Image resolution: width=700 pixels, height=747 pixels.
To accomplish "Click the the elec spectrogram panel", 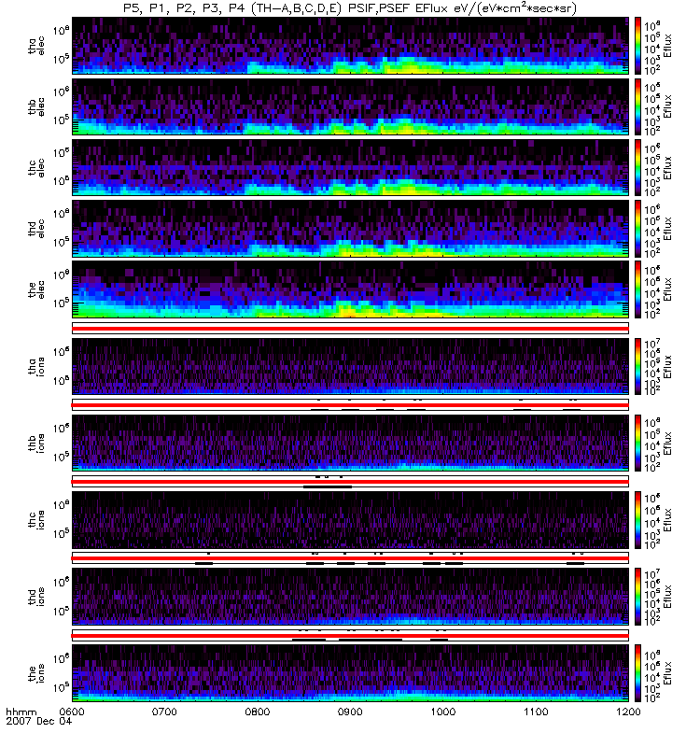I will tap(351, 289).
